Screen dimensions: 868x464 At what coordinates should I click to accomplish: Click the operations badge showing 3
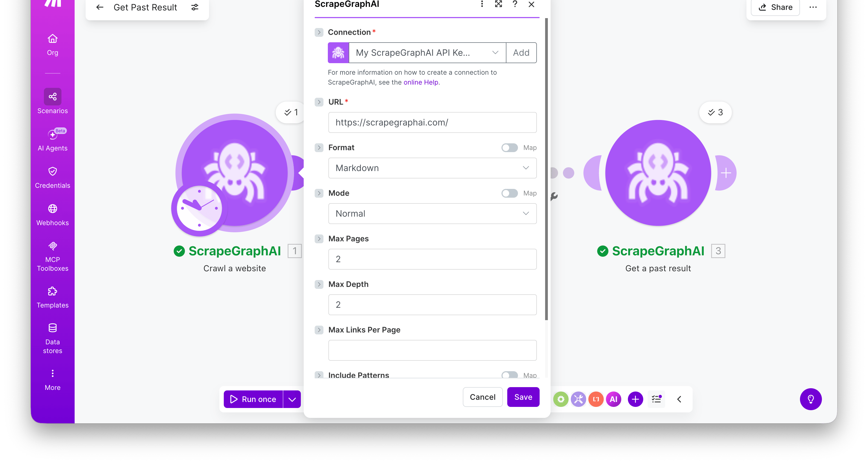tap(715, 112)
